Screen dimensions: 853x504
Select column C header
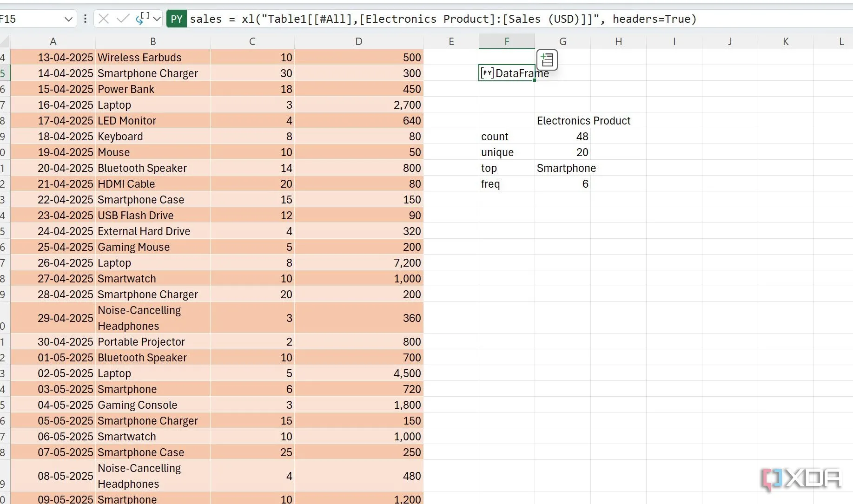click(x=252, y=41)
